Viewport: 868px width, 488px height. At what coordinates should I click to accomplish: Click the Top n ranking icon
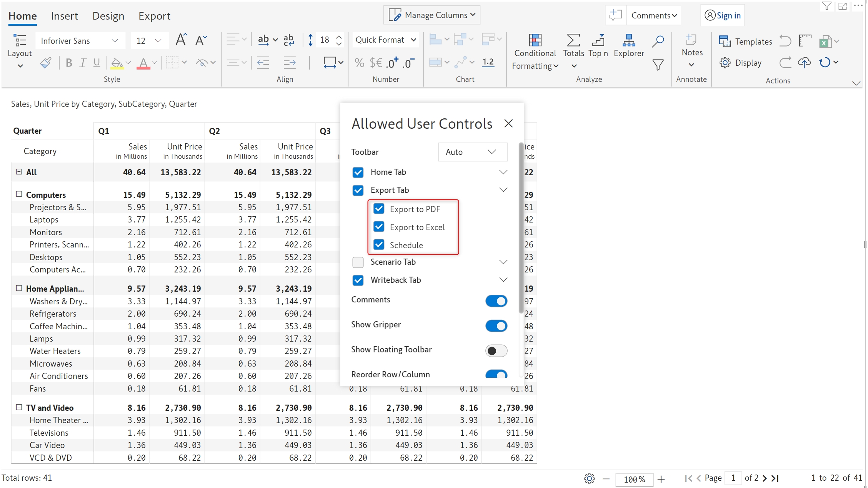[598, 40]
